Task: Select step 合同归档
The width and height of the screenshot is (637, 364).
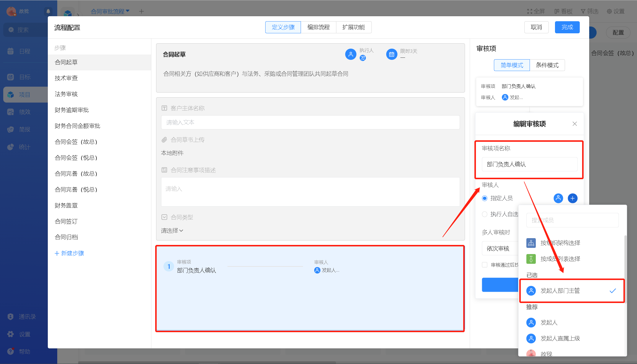Action: 99,237
